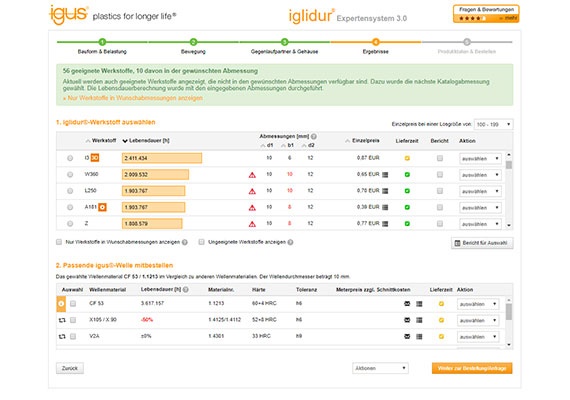This screenshot has width=570, height=400.
Task: Click the Z lifetime bar 1.808.579
Action: tap(152, 224)
